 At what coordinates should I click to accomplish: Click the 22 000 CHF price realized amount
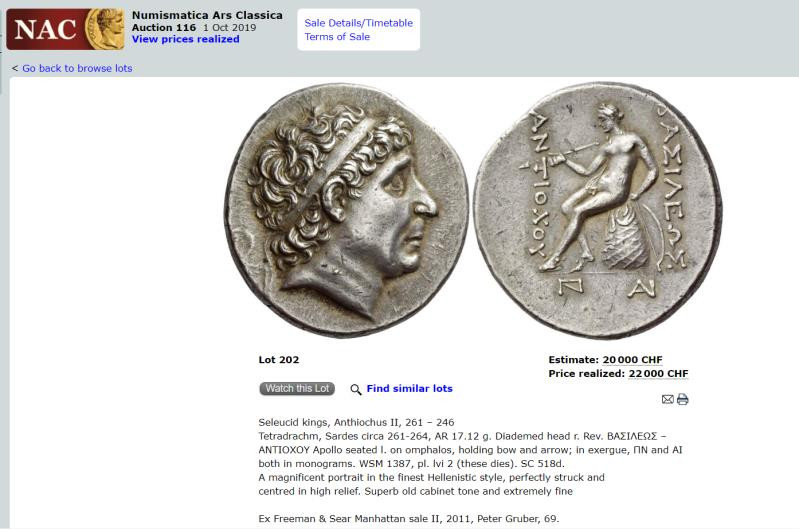coord(658,374)
